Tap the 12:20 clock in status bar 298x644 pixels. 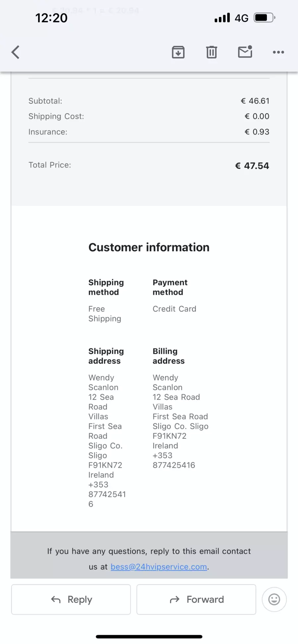point(51,18)
